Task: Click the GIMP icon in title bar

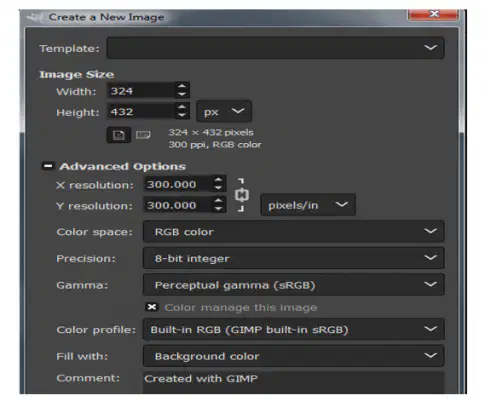Action: pyautogui.click(x=35, y=17)
